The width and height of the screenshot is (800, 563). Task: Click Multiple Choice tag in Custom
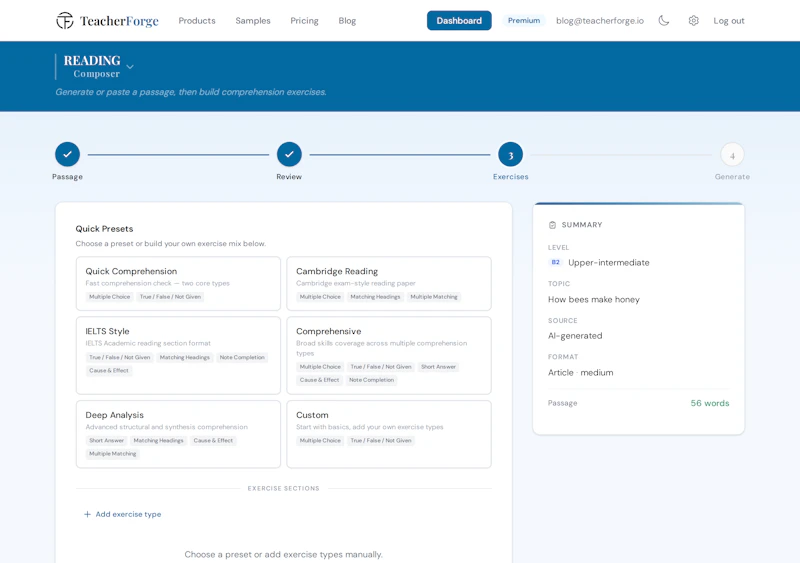click(320, 440)
